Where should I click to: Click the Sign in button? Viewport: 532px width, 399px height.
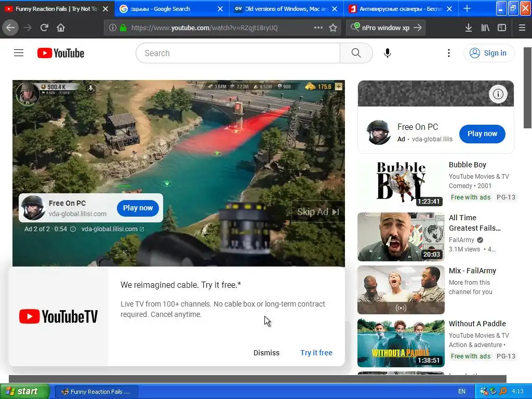[489, 53]
